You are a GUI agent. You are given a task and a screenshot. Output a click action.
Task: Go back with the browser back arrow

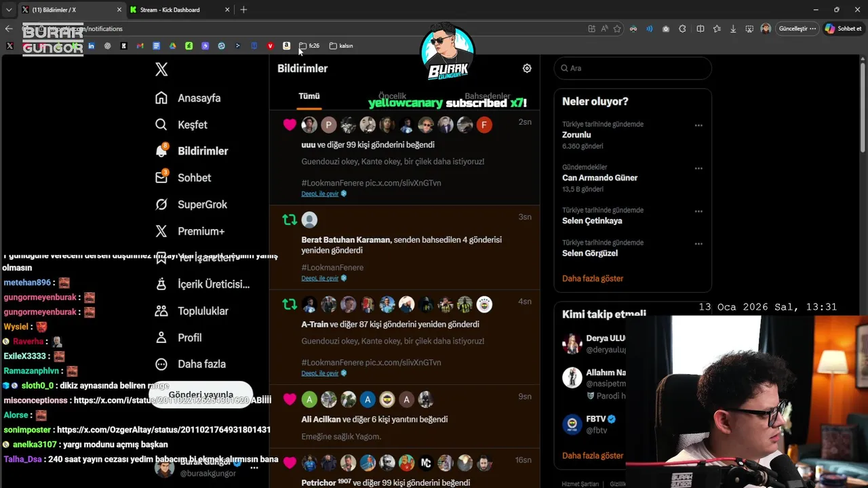9,28
